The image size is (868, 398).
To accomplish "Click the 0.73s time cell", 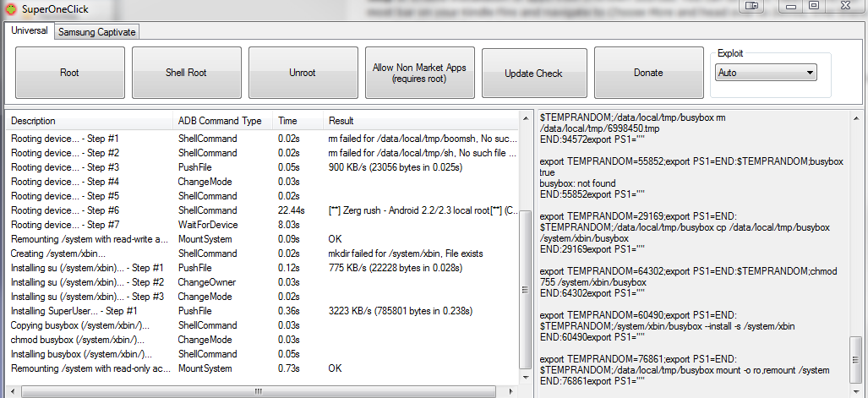I will pos(288,368).
